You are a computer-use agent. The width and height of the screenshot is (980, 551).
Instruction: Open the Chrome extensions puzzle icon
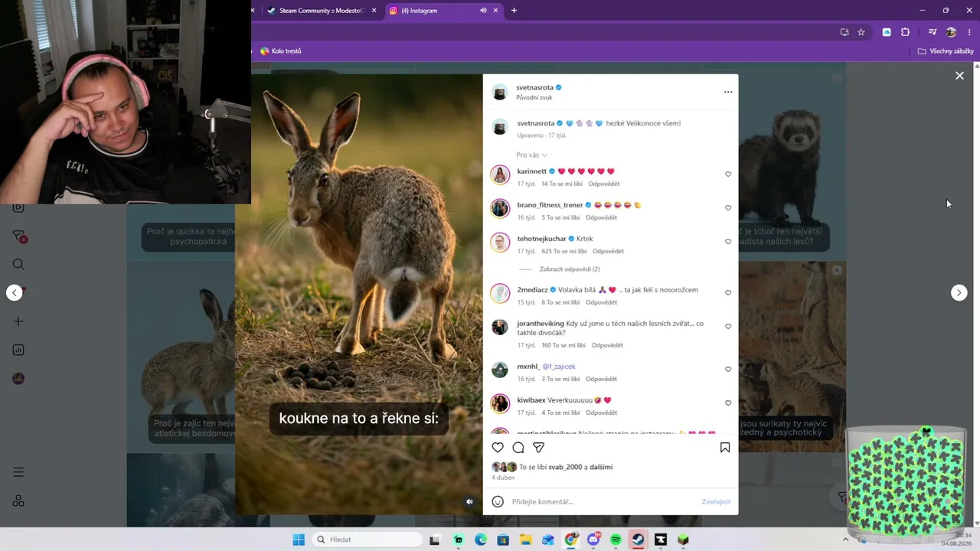click(x=906, y=32)
